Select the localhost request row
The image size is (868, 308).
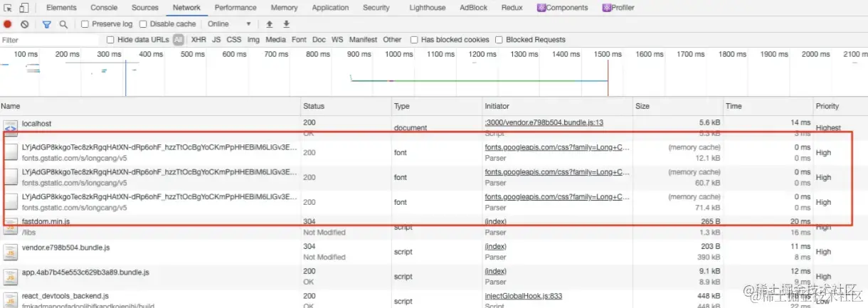(434, 127)
